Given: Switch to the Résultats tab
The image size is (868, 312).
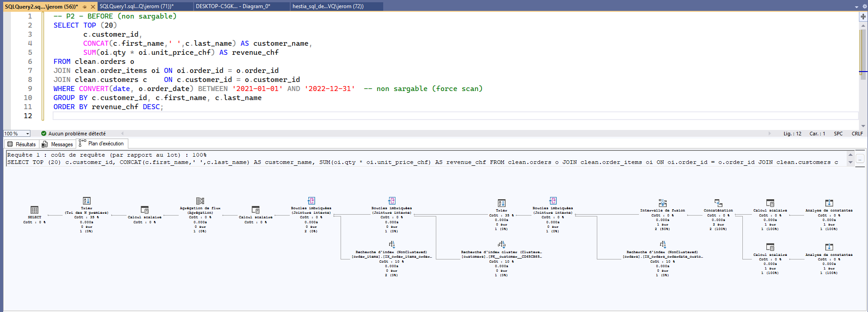Looking at the screenshot, I should click(21, 144).
